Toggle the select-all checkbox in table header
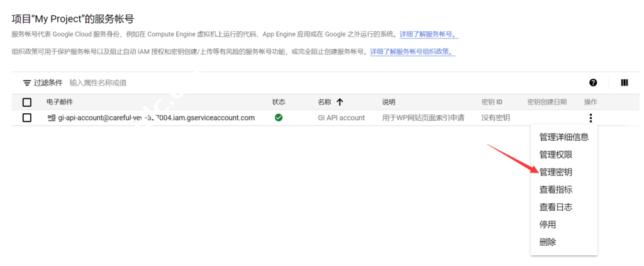644x266 pixels. 26,102
